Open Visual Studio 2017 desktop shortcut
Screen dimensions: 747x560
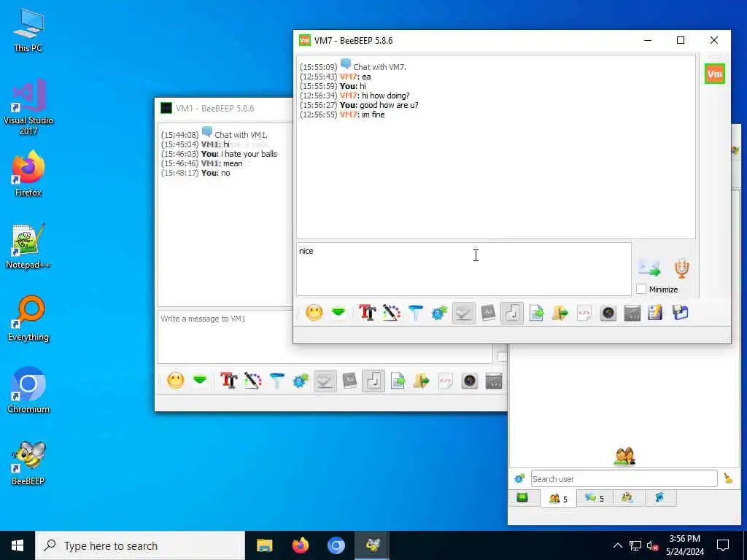point(28,108)
